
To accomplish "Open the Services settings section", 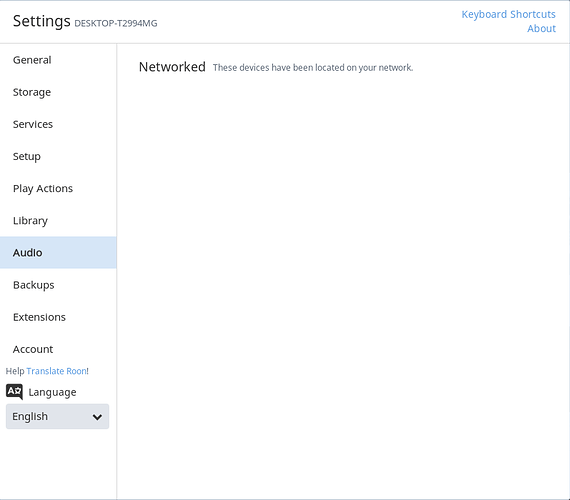I will [x=58, y=124].
